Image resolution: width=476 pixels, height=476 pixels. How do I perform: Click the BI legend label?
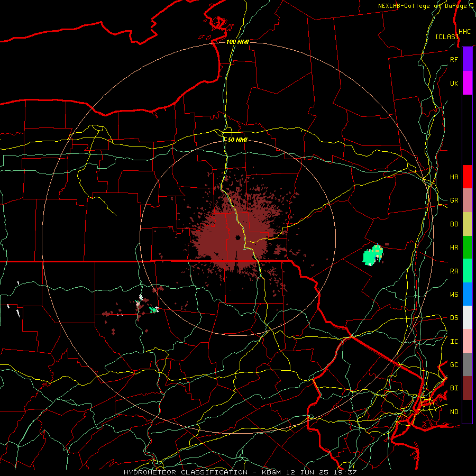(454, 388)
